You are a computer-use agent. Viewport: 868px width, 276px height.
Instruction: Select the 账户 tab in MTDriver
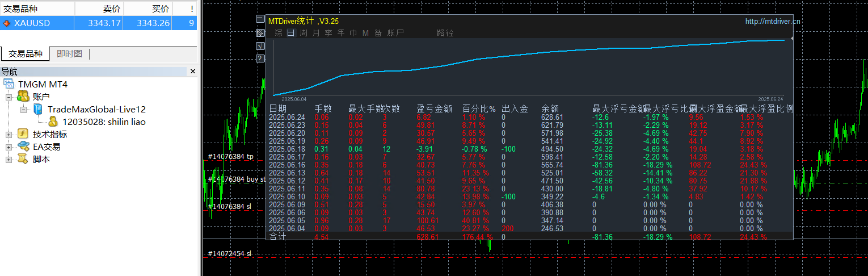395,33
